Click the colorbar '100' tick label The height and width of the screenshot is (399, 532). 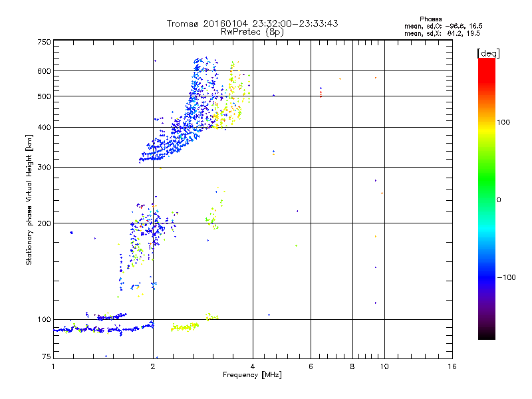point(503,122)
